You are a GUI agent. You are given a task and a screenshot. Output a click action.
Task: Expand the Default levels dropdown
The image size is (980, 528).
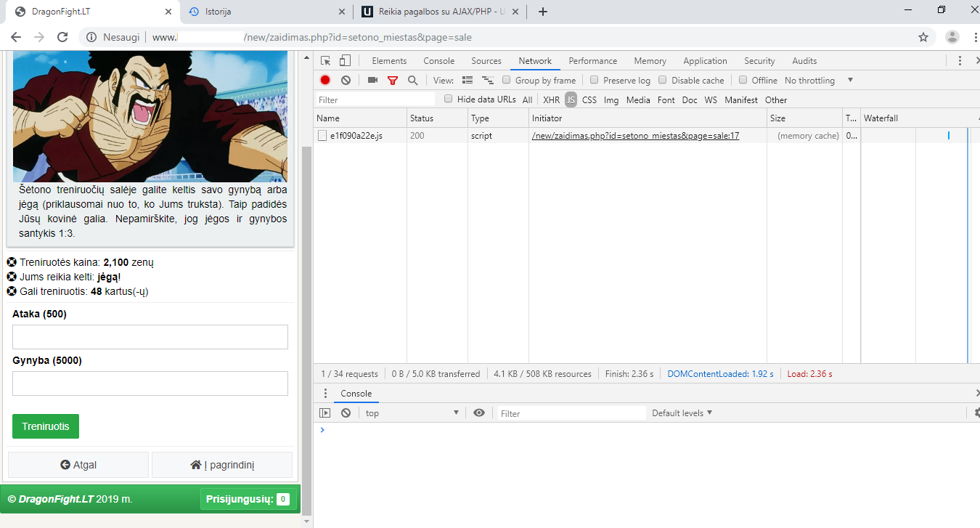pyautogui.click(x=682, y=413)
